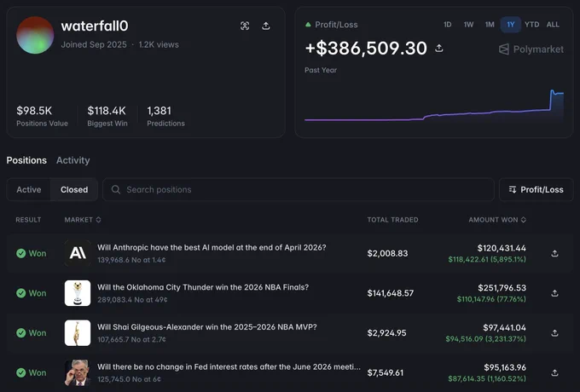580x392 pixels.
Task: Open the Oklahoma City Thunder NBA Finals market
Action: 203,287
